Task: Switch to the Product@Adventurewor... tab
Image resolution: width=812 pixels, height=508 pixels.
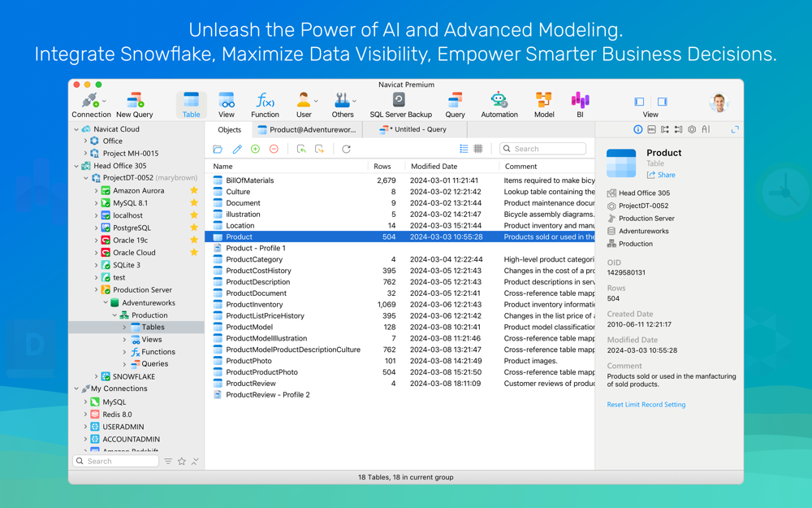Action: pyautogui.click(x=307, y=129)
